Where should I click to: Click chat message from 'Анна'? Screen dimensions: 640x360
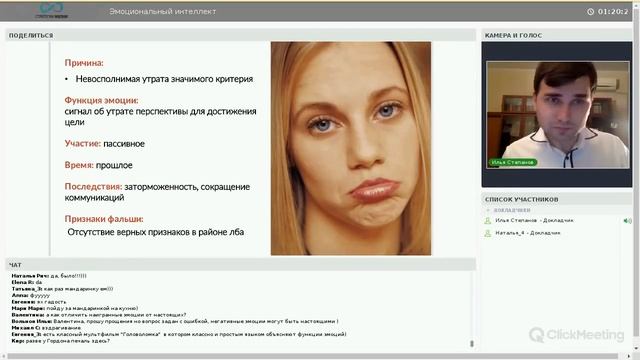pos(31,296)
